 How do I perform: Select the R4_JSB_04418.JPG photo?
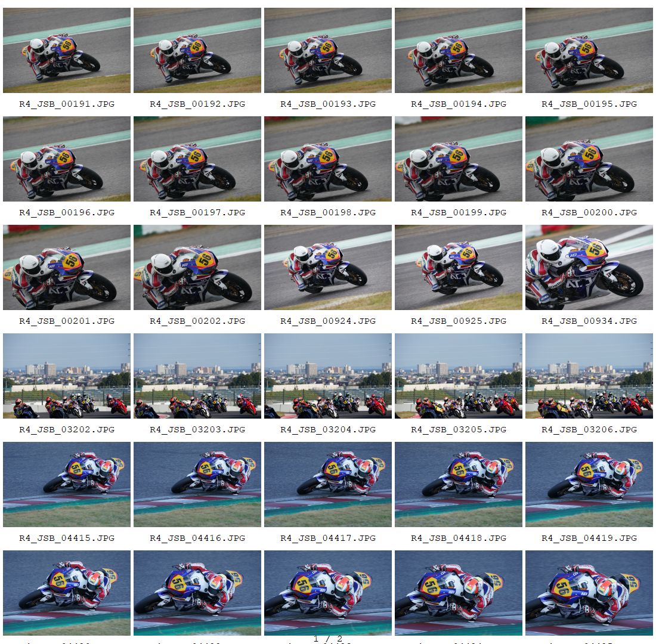pyautogui.click(x=459, y=485)
